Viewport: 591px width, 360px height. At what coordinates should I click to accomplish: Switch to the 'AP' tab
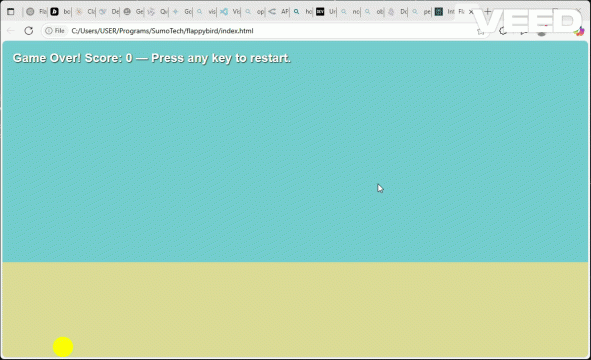click(279, 12)
